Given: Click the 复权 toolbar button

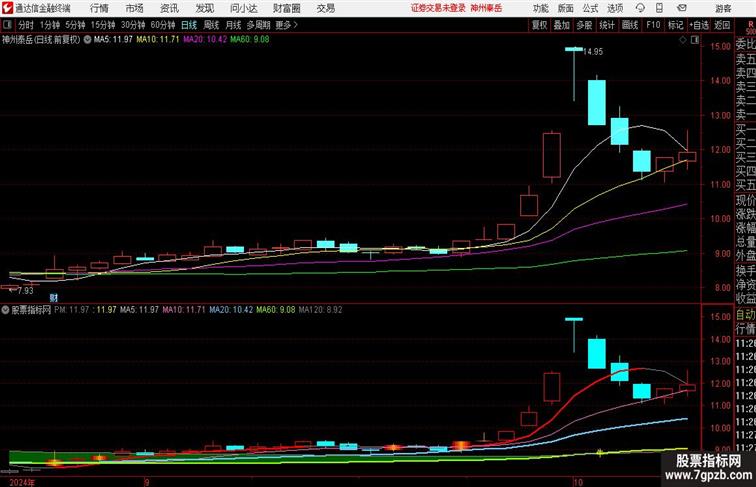Looking at the screenshot, I should [539, 25].
